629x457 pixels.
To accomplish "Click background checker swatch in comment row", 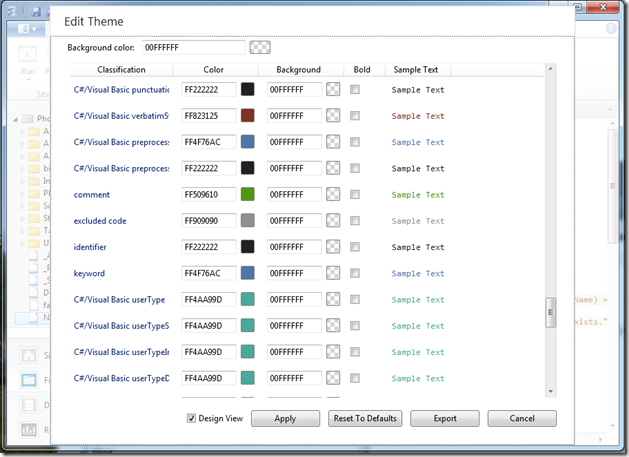I will click(x=333, y=194).
